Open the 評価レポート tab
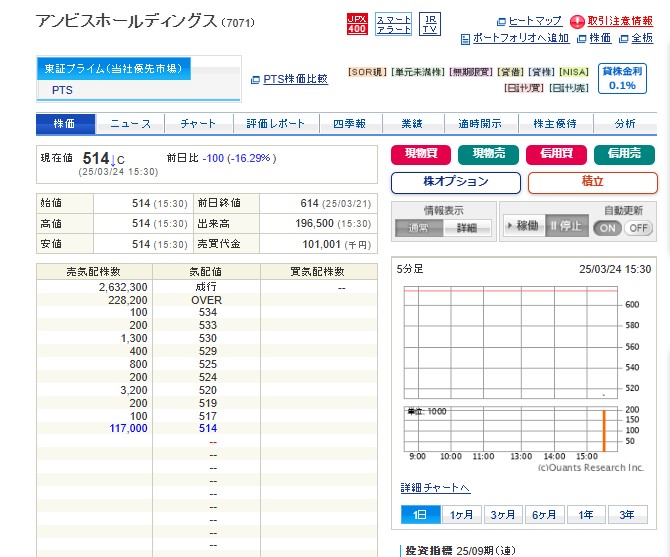 (x=276, y=124)
